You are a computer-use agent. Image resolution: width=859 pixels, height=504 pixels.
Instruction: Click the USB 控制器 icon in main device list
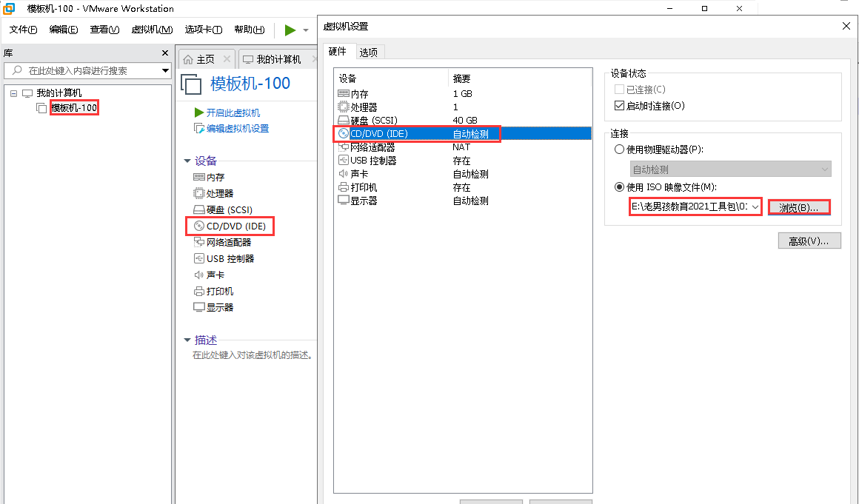[x=199, y=258]
